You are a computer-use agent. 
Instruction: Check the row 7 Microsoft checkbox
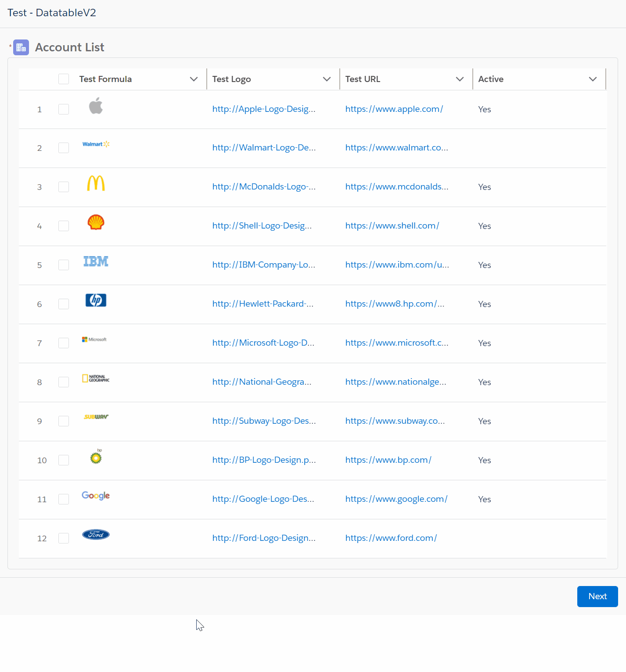pos(64,343)
